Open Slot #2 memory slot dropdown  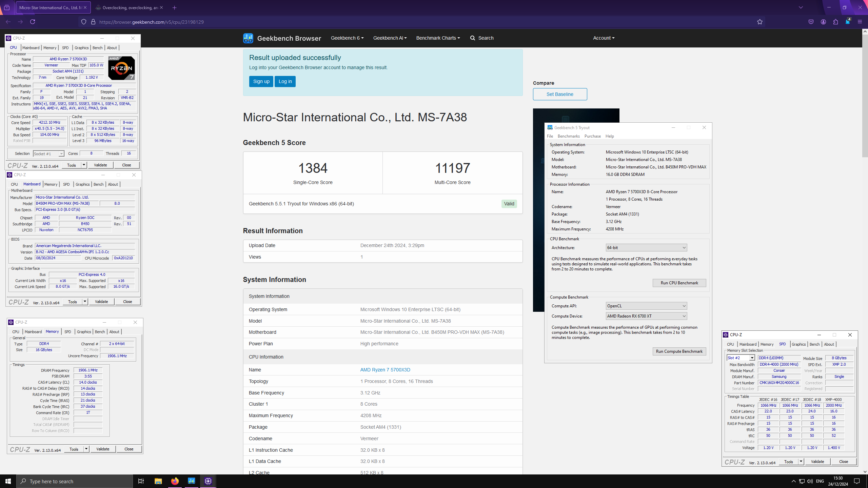point(741,358)
